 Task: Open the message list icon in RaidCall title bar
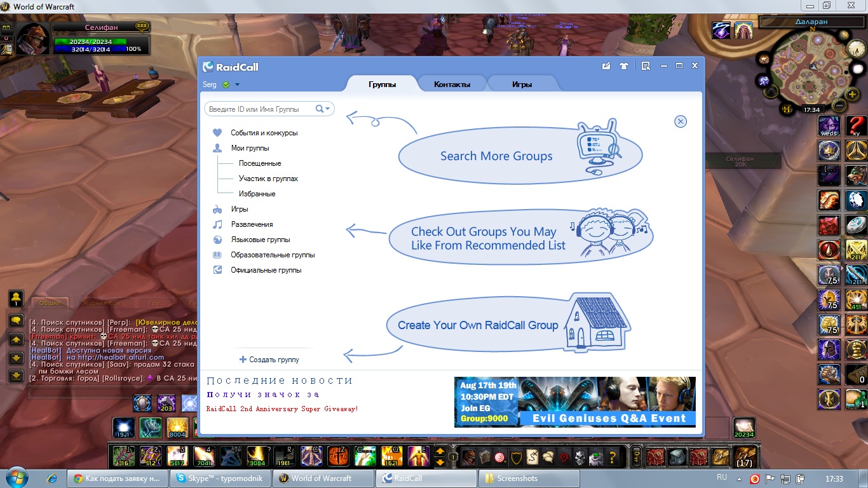(x=646, y=65)
